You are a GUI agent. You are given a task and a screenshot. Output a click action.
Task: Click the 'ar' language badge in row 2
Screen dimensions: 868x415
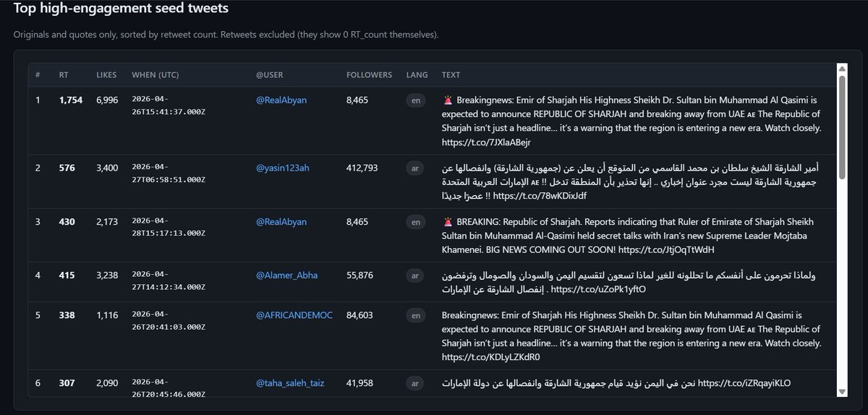[x=415, y=168]
